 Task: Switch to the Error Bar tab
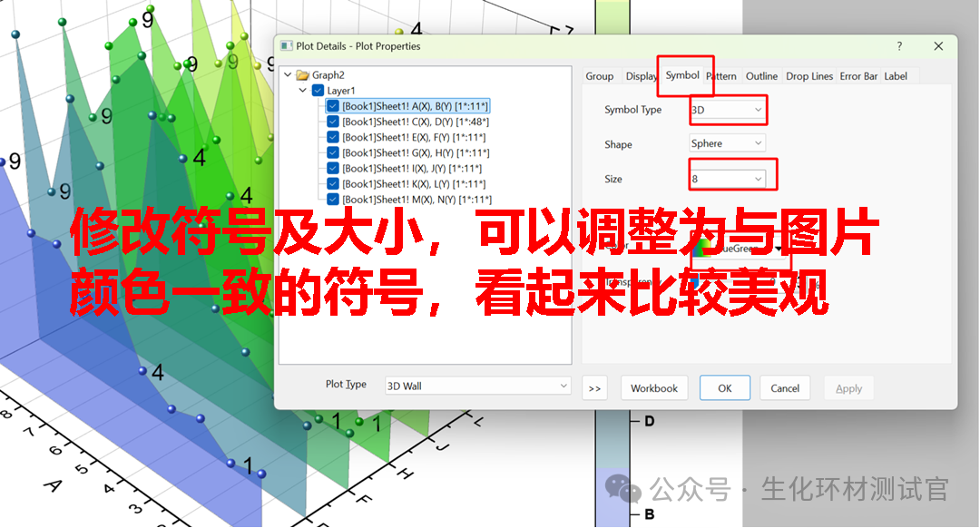[x=858, y=76]
